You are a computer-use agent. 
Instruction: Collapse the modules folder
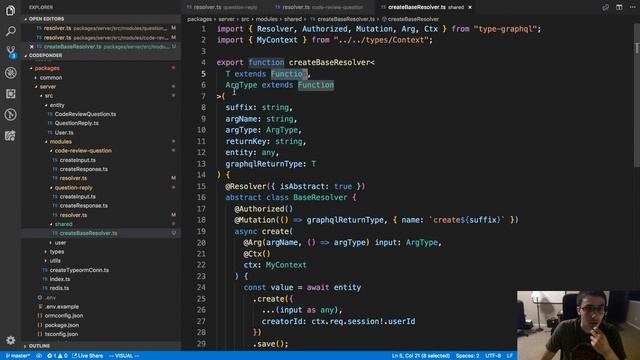coord(60,142)
